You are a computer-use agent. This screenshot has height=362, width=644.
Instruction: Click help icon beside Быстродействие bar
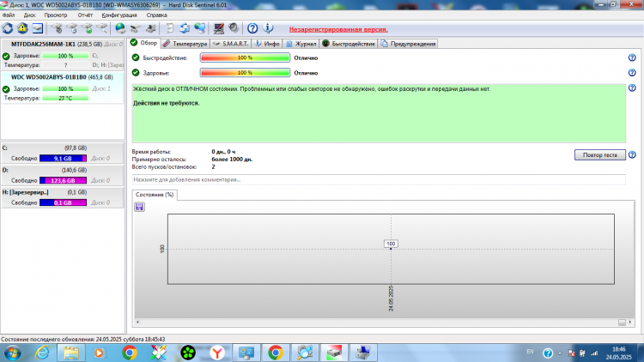click(x=632, y=57)
